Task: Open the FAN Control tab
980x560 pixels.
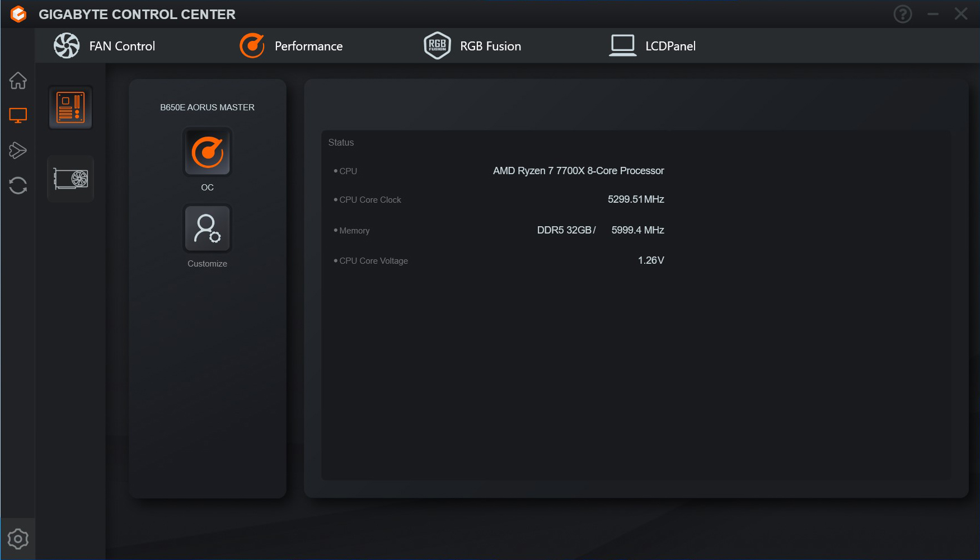Action: pyautogui.click(x=105, y=46)
